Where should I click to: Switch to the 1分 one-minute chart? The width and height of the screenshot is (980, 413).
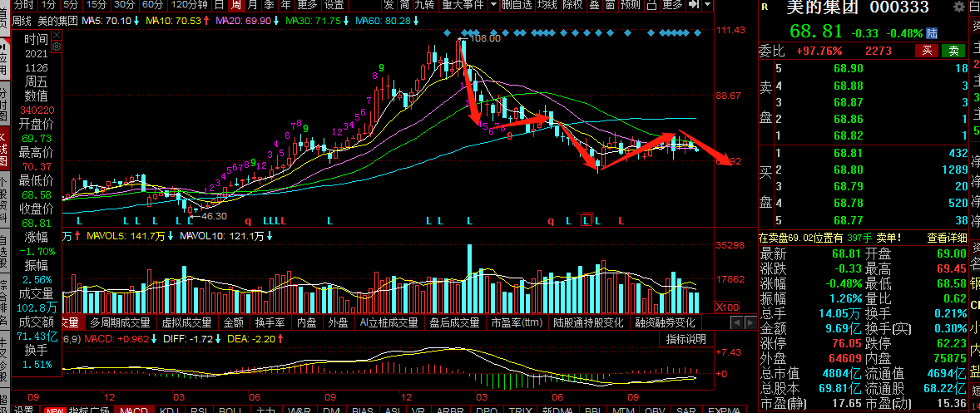[47, 5]
